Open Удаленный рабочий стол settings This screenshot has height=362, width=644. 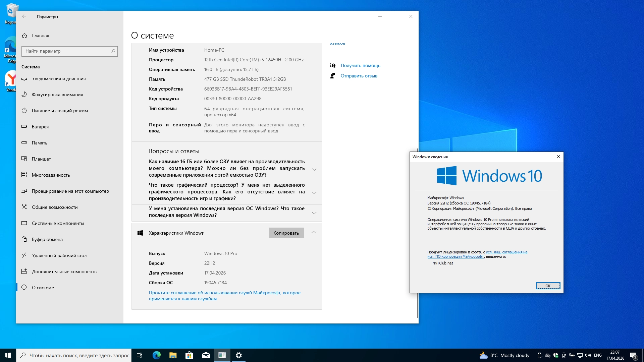pyautogui.click(x=59, y=255)
